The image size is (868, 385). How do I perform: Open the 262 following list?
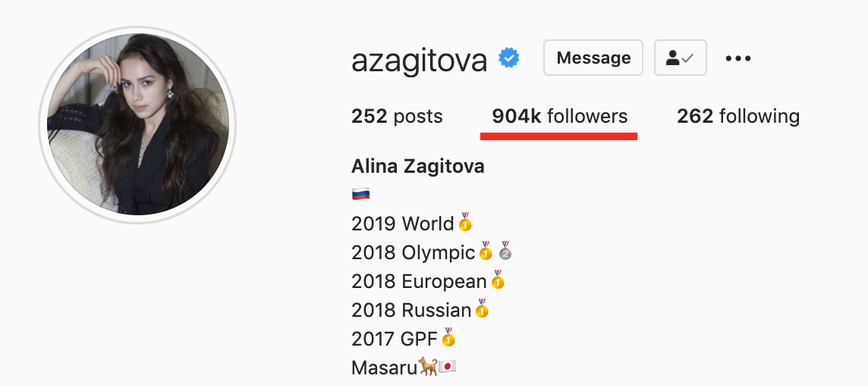tap(738, 117)
